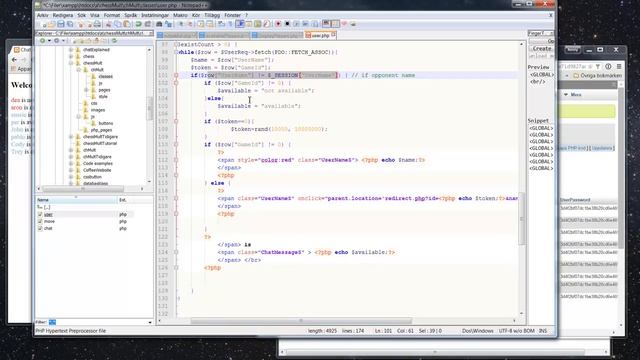Viewport: 640px width, 360px height.
Task: Open a file with the Open toolbar icon
Action: (52, 24)
